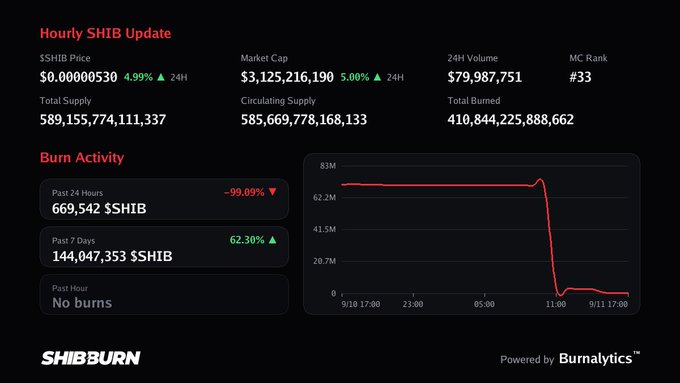The height and width of the screenshot is (383, 680).
Task: Click the 11:00 time label on chart
Action: click(556, 304)
